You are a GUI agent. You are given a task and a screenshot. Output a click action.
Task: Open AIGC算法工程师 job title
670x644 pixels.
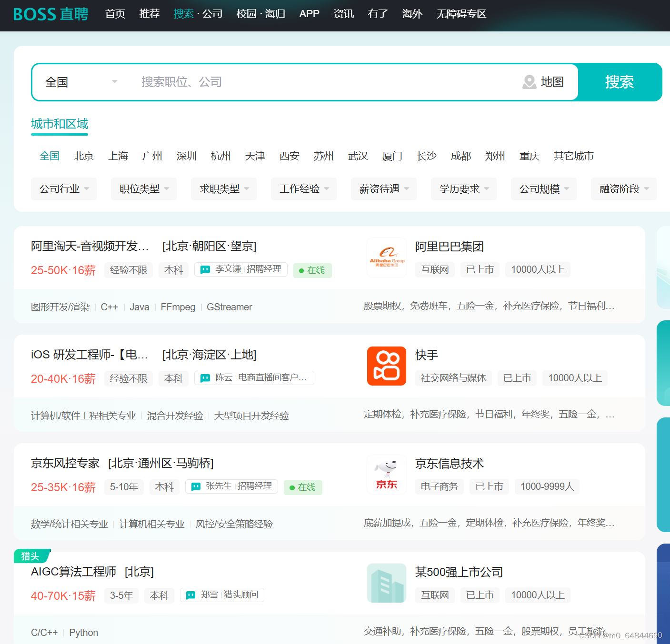click(74, 572)
